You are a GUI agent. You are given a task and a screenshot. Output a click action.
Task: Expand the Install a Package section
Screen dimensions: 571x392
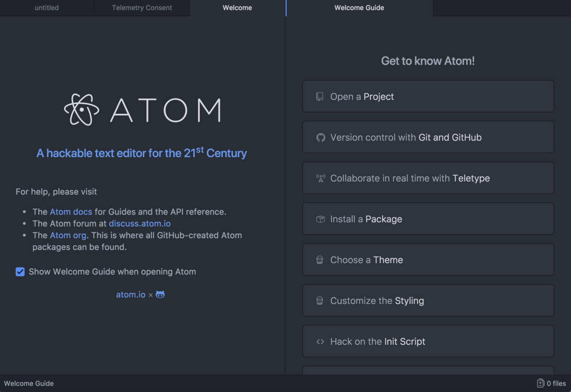pyautogui.click(x=428, y=219)
